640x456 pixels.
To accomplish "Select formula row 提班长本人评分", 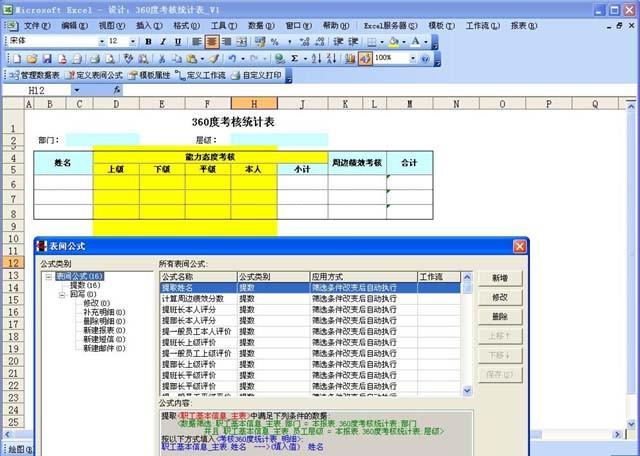I will 310,310.
